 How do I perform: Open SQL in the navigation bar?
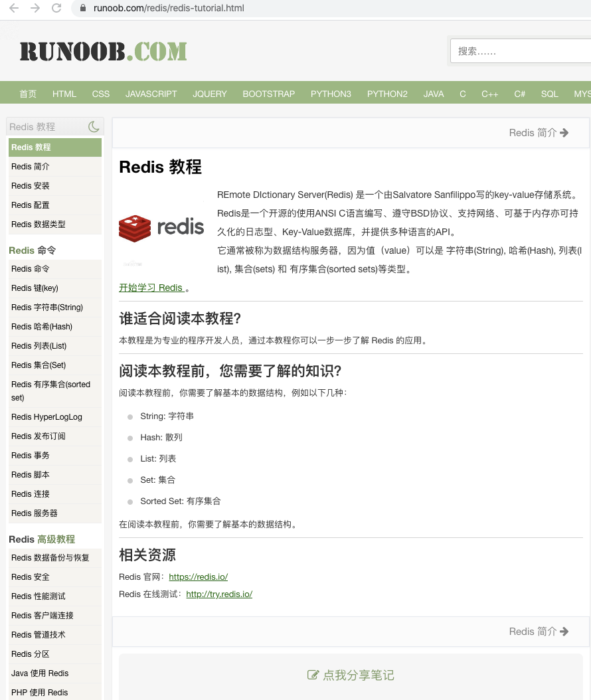pos(549,94)
